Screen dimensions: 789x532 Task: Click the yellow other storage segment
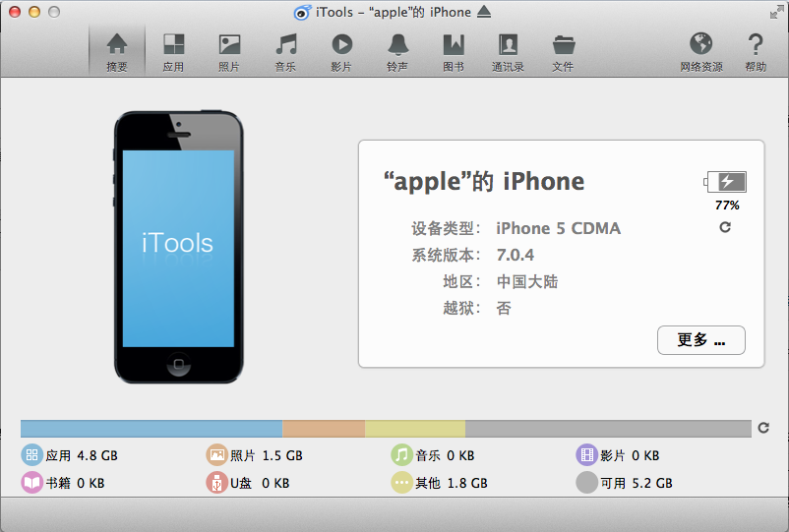(415, 429)
